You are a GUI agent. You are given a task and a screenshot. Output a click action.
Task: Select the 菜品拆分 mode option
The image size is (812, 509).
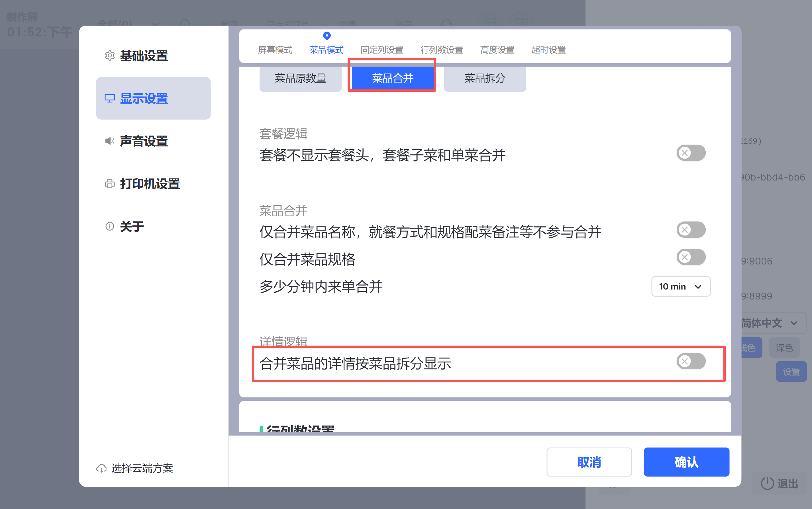point(485,79)
